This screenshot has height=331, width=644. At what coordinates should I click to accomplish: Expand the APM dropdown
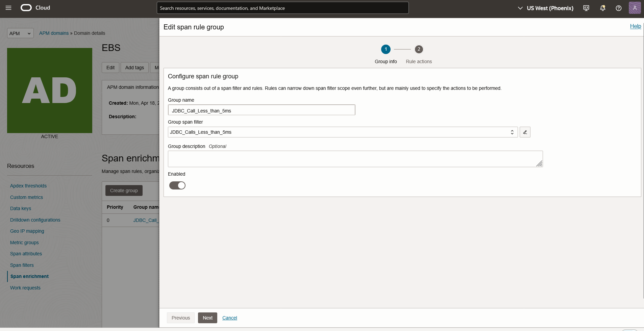20,33
